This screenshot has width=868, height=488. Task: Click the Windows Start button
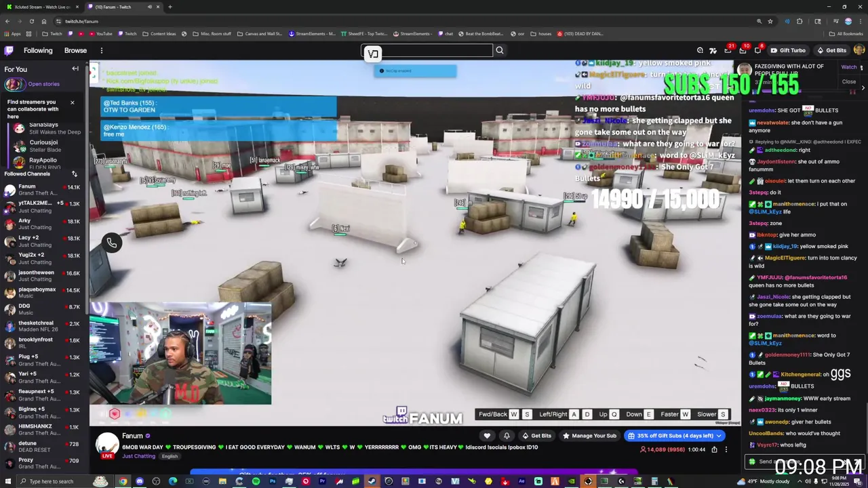pyautogui.click(x=8, y=481)
